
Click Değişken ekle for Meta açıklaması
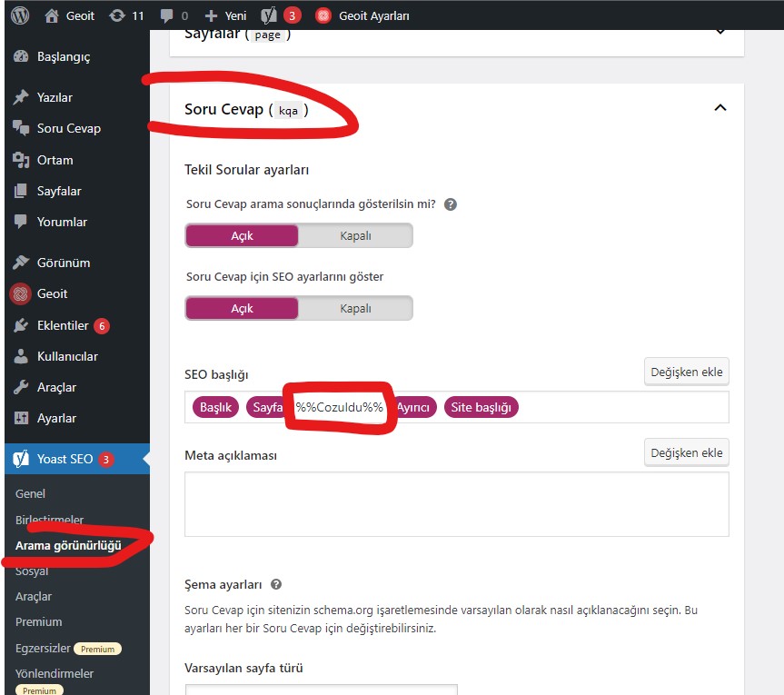click(686, 452)
